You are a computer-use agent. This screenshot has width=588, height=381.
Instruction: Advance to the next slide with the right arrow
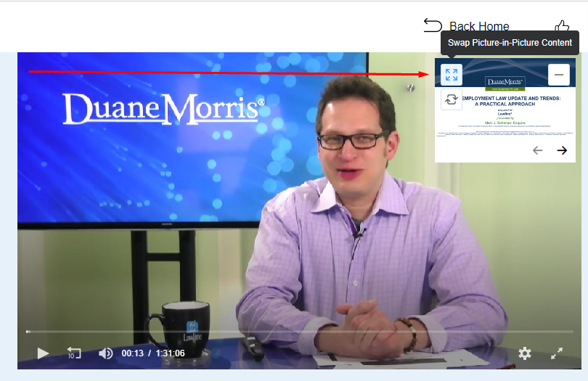562,150
